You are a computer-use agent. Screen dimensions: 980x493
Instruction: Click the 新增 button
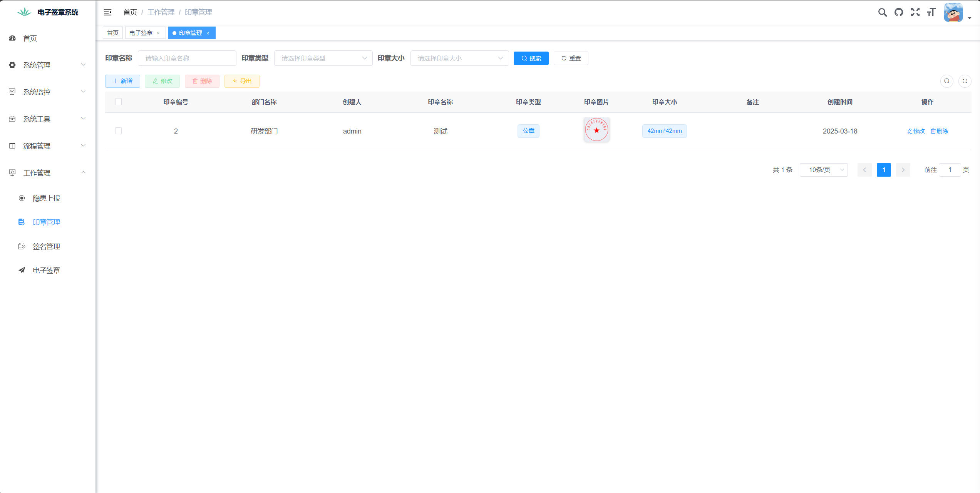[x=122, y=81]
